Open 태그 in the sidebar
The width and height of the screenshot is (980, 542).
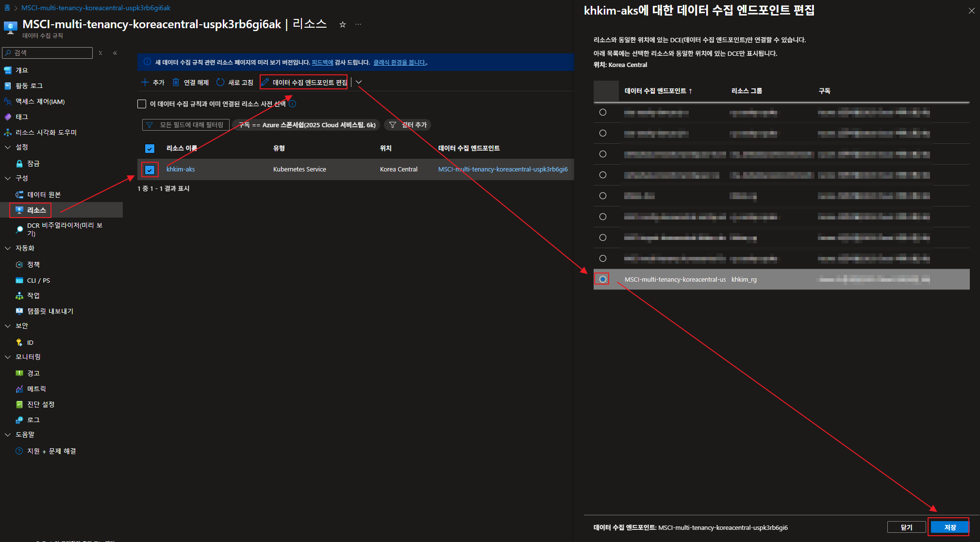coord(22,117)
